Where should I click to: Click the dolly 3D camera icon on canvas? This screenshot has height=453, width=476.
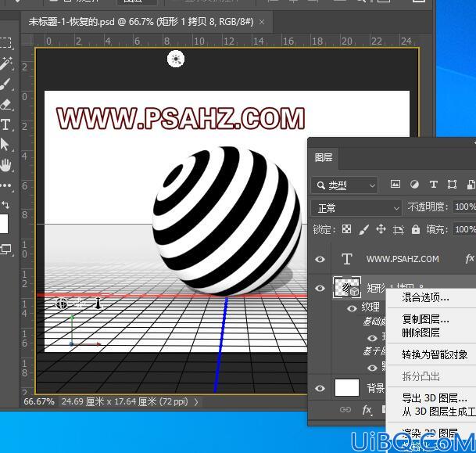click(98, 304)
